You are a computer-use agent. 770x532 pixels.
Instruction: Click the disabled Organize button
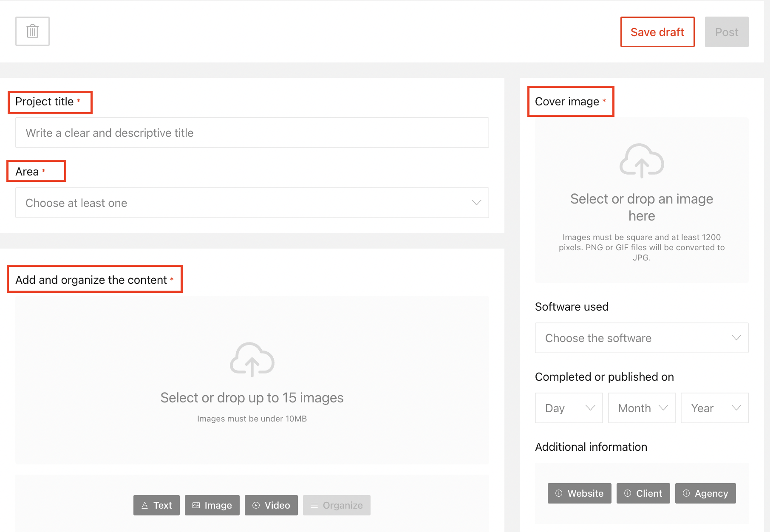(x=337, y=505)
